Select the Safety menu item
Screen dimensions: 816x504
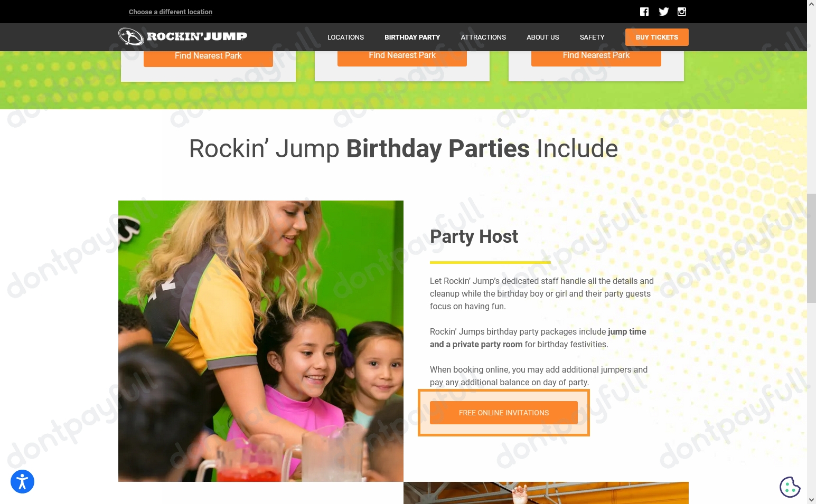click(x=592, y=37)
